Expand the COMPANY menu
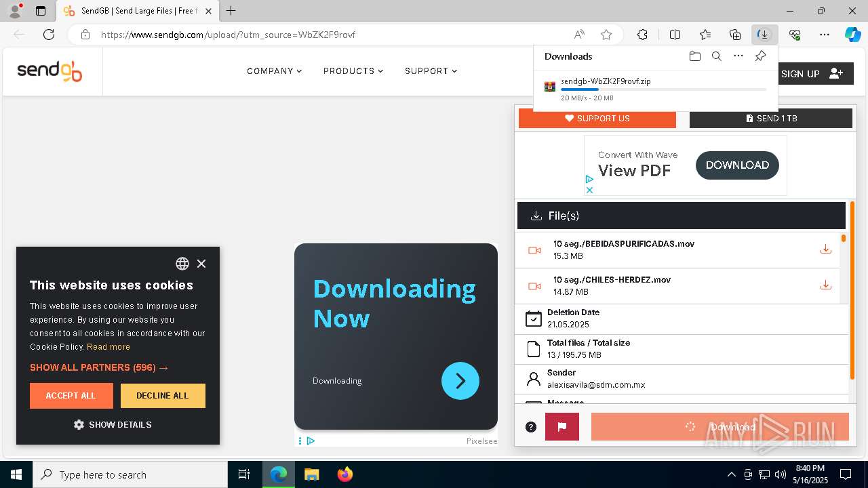The height and width of the screenshot is (488, 868). click(274, 70)
